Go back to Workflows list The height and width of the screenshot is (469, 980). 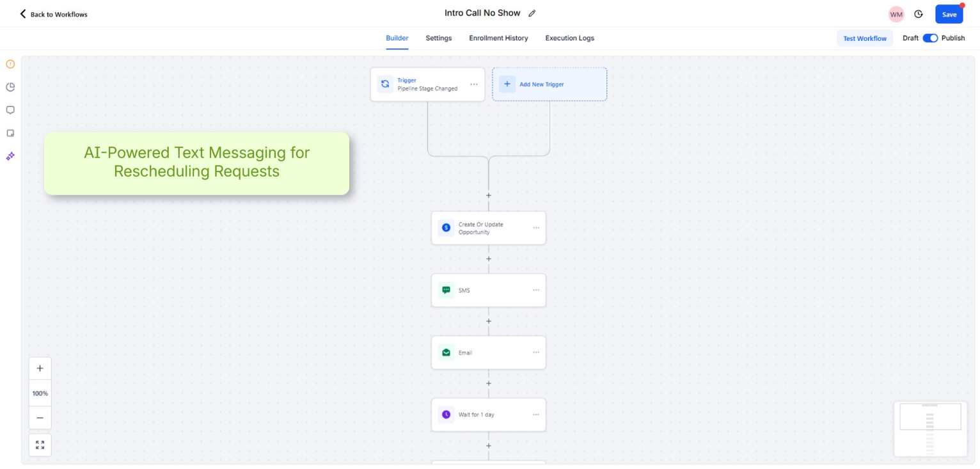pos(54,14)
